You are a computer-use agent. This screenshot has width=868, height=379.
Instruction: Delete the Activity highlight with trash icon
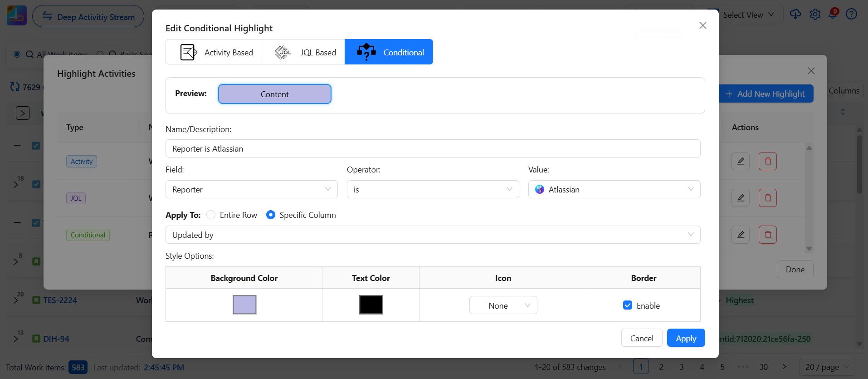[x=767, y=161]
